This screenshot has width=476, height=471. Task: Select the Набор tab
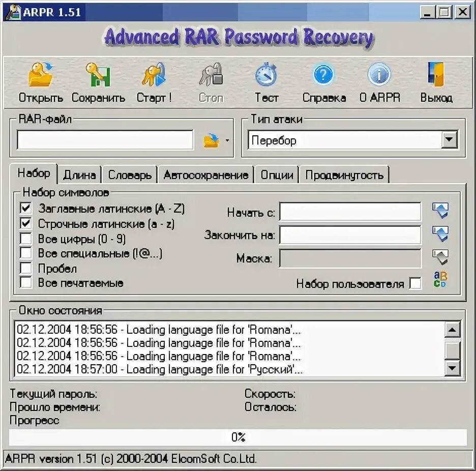tap(34, 173)
